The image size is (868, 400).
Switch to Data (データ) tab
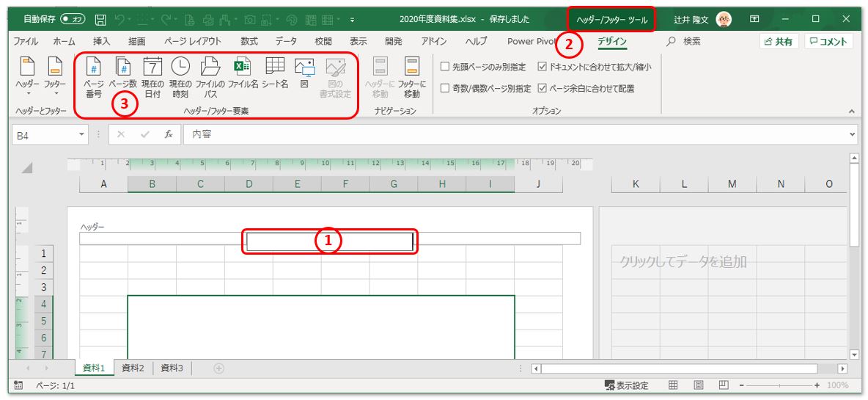pyautogui.click(x=286, y=41)
